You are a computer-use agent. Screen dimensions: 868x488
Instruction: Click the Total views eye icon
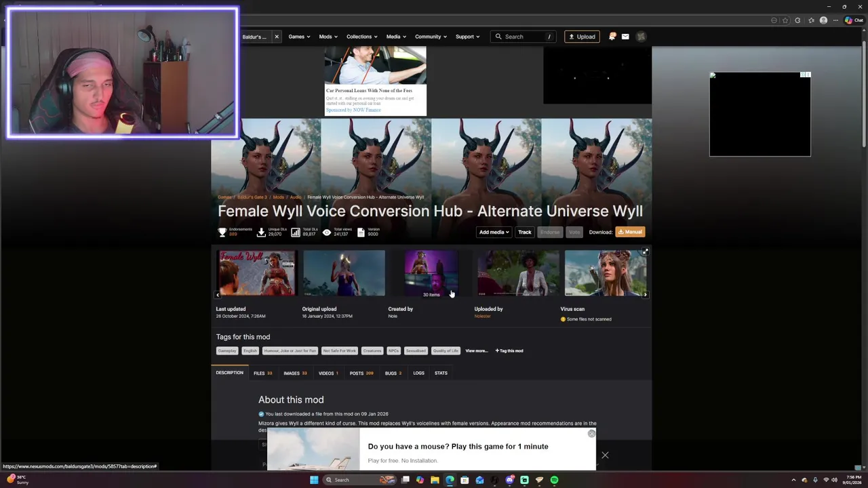(x=327, y=232)
